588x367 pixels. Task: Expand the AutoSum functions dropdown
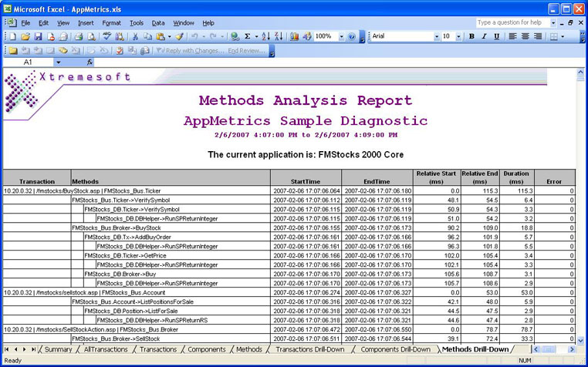(x=256, y=36)
